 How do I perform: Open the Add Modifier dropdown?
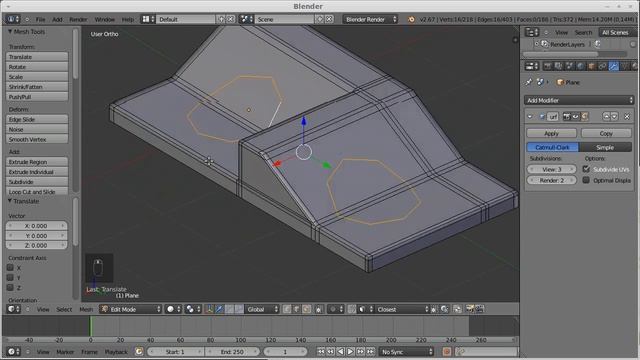pos(579,100)
